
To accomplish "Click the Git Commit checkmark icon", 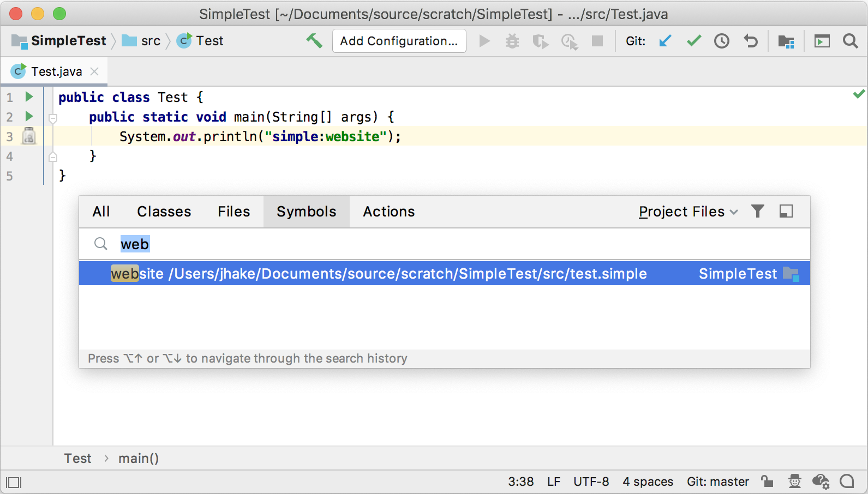I will pos(693,41).
